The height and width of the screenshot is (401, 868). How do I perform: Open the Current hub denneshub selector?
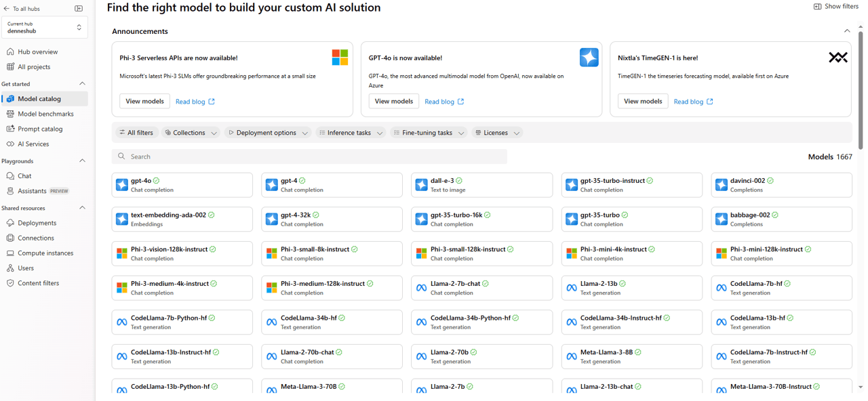click(x=44, y=27)
